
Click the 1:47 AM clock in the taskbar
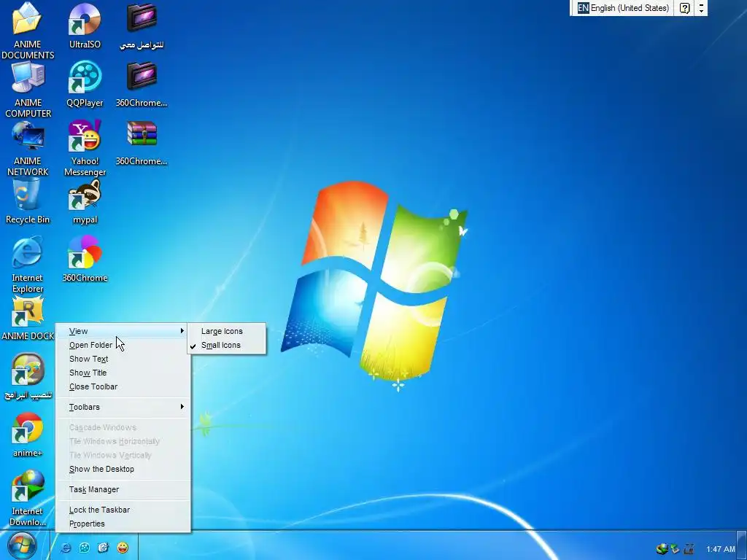click(x=720, y=550)
